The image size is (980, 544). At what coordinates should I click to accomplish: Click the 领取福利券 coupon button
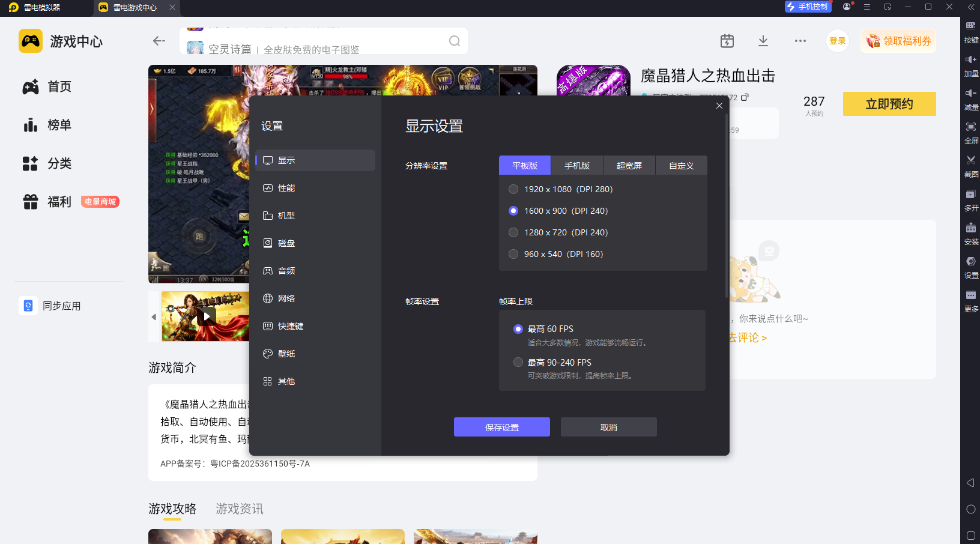[x=898, y=41]
